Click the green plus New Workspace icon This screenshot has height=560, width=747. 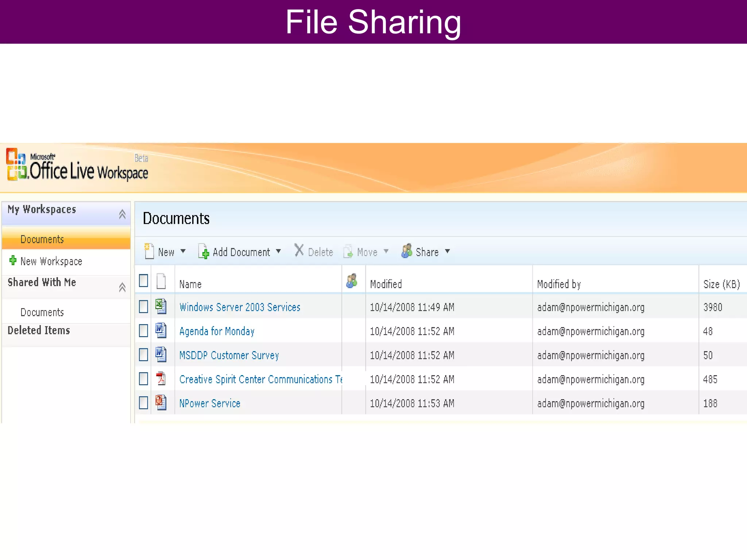13,260
